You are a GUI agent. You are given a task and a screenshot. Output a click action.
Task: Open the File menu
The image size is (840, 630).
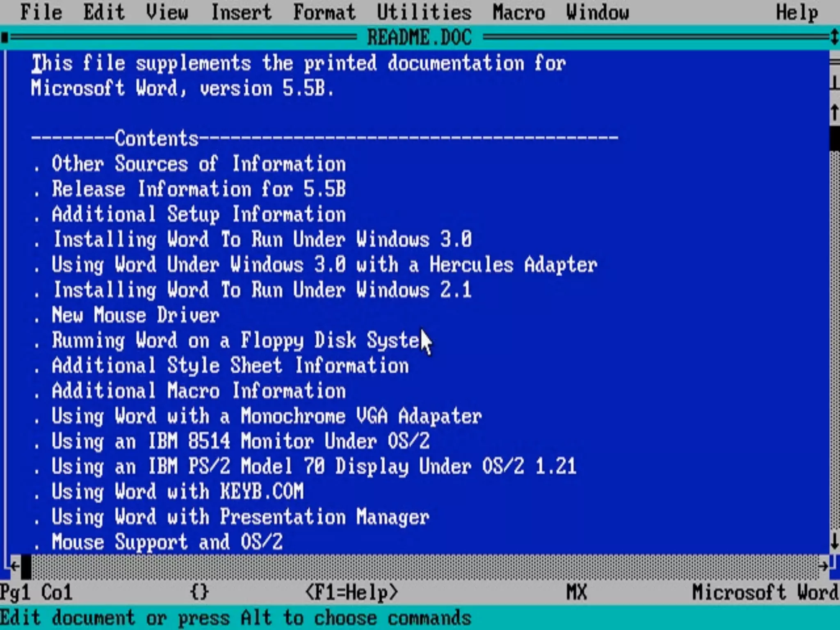point(41,12)
